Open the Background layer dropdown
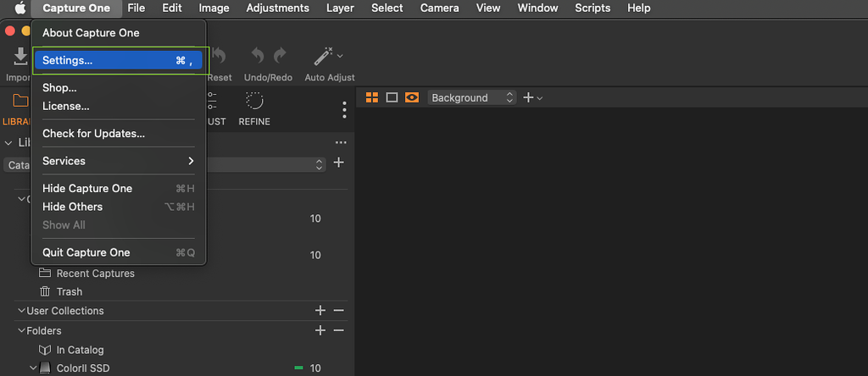Screen dimensions: 868x376 (471, 98)
